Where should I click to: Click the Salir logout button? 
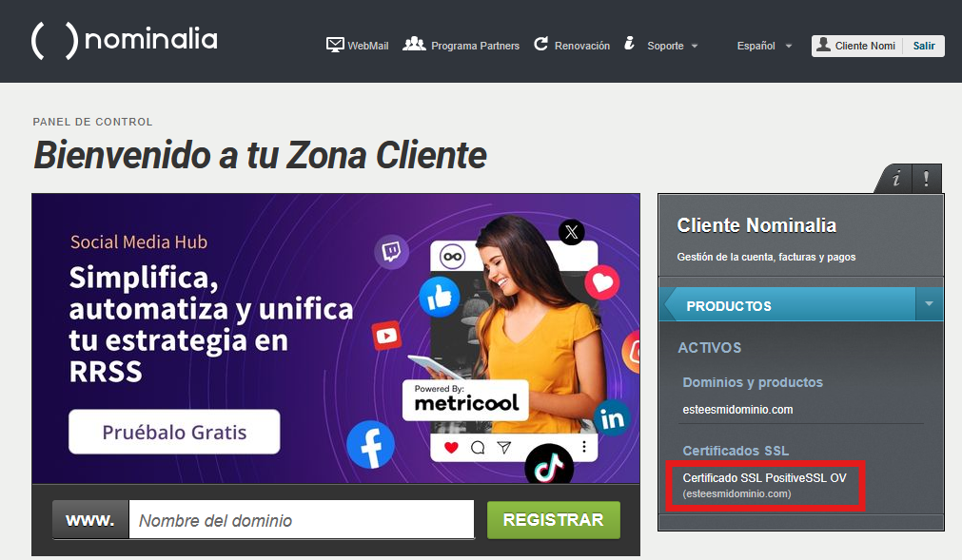point(923,46)
